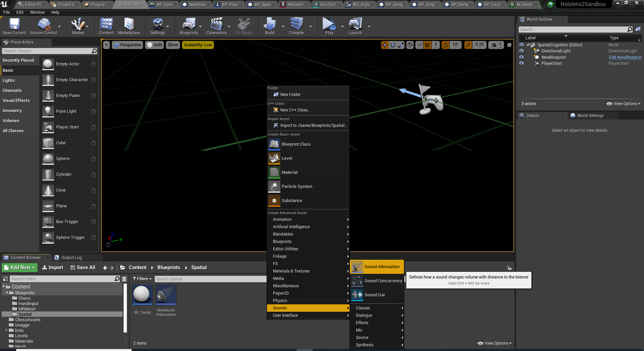This screenshot has width=644, height=351.
Task: Toggle visibility of NewBlueprint in outliner
Action: (522, 57)
